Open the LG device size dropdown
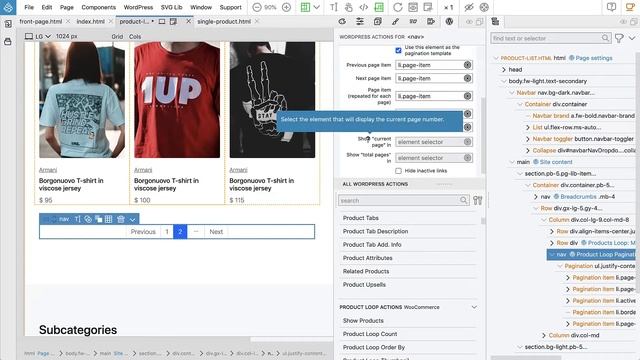Image resolution: width=640 pixels, height=360 pixels. pos(38,36)
